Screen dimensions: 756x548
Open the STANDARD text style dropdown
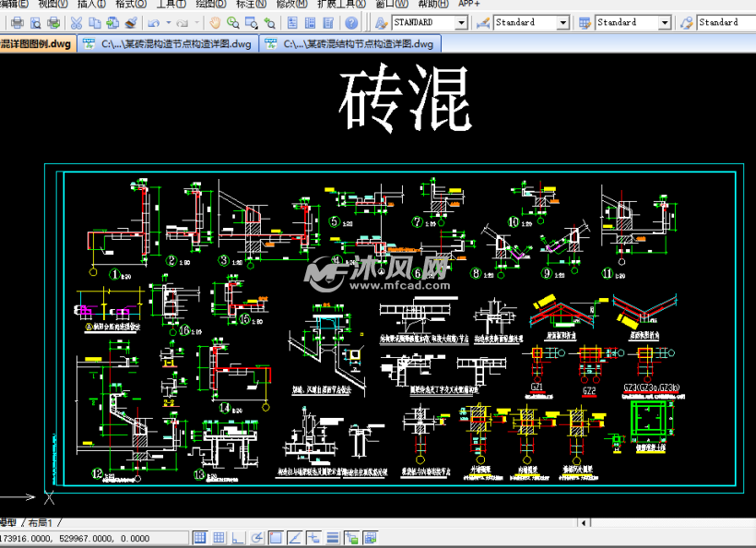(x=462, y=22)
